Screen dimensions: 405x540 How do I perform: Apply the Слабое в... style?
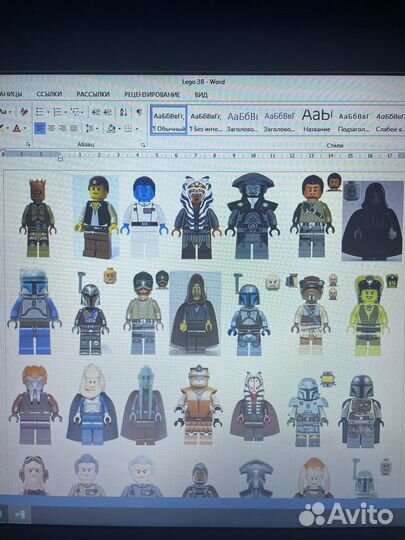pos(390,121)
